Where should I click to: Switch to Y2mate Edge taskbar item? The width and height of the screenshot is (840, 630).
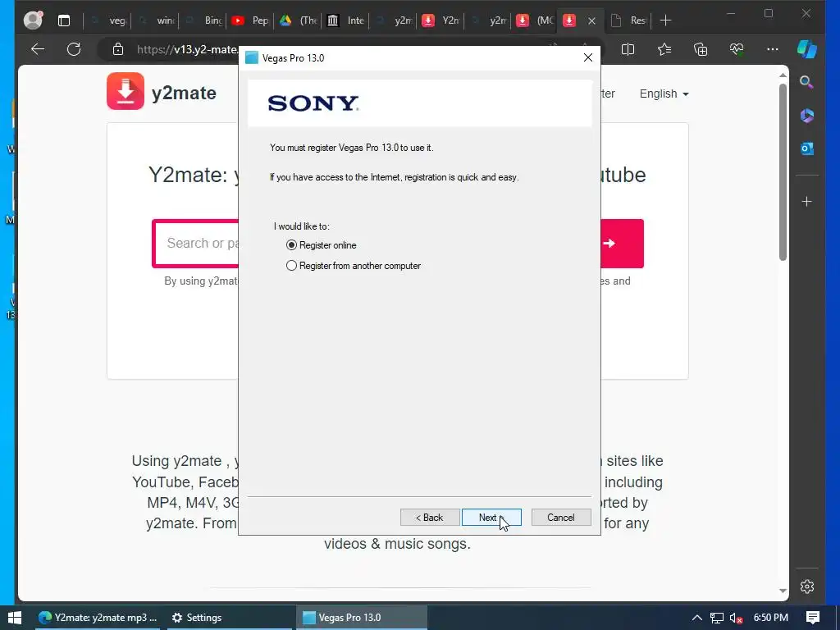tap(98, 618)
